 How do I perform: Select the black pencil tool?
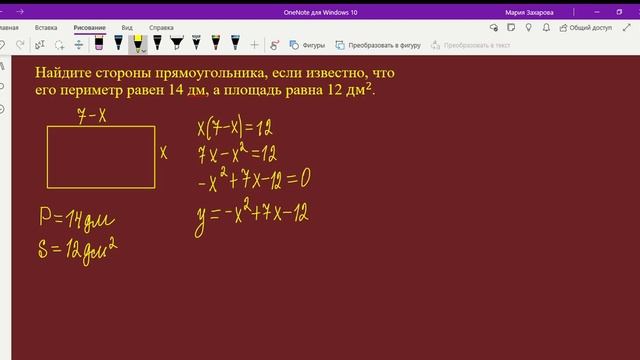pos(196,43)
